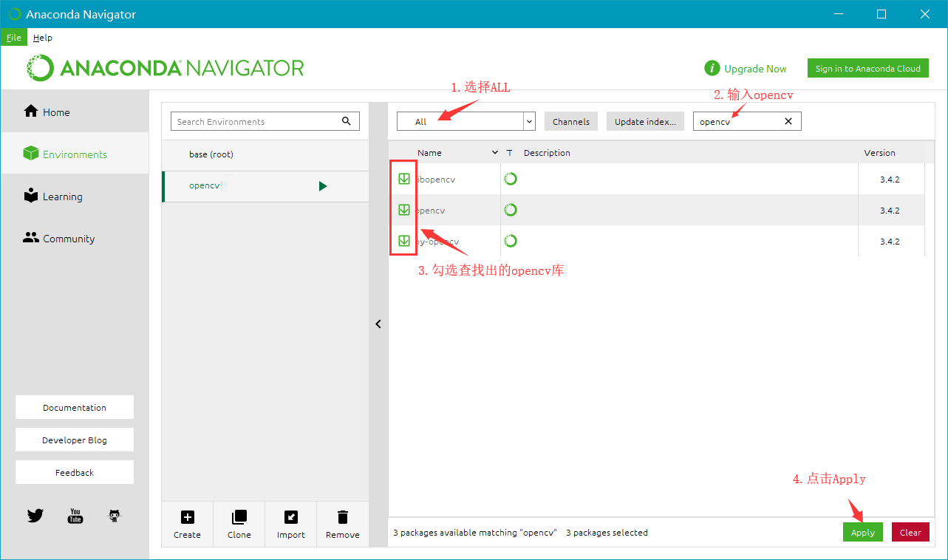The image size is (948, 560).
Task: Click the Name column sort chevron
Action: coord(495,152)
